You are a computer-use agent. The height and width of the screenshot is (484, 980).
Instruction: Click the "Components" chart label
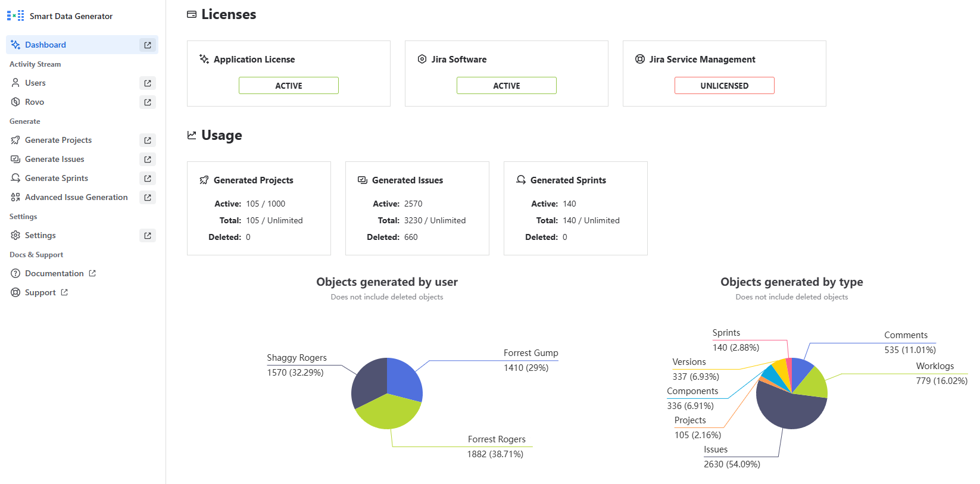(x=692, y=391)
